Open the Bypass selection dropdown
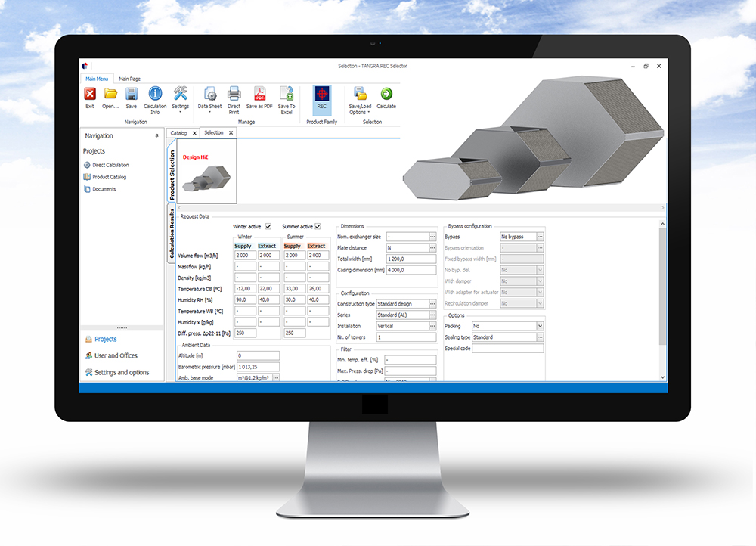756x546 pixels. [540, 237]
